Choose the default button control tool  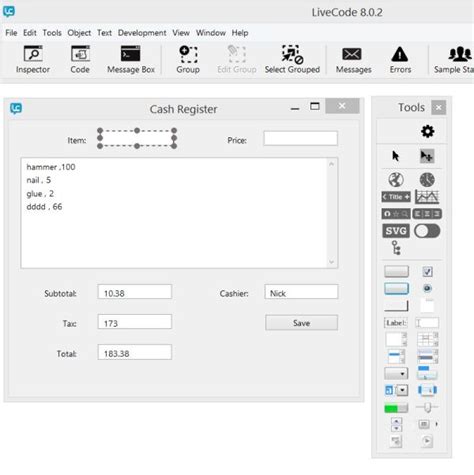(396, 288)
